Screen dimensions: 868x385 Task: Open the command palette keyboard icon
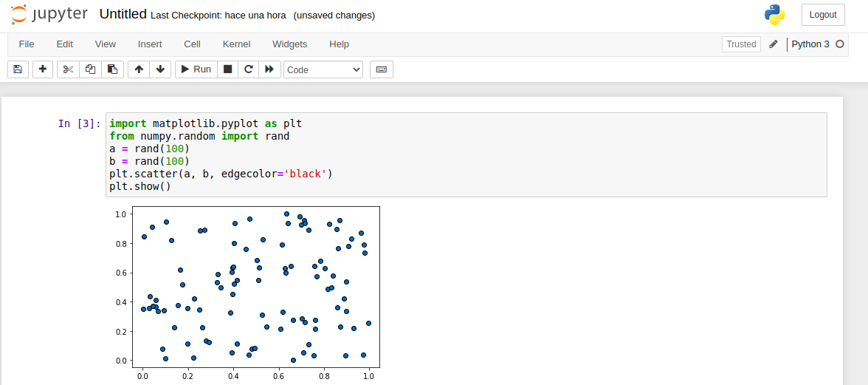[x=382, y=69]
